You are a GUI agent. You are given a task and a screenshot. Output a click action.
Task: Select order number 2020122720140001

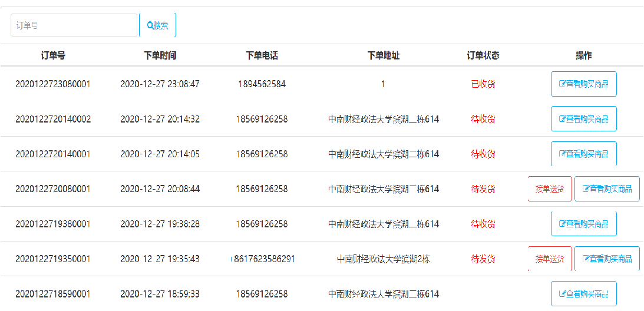click(53, 154)
